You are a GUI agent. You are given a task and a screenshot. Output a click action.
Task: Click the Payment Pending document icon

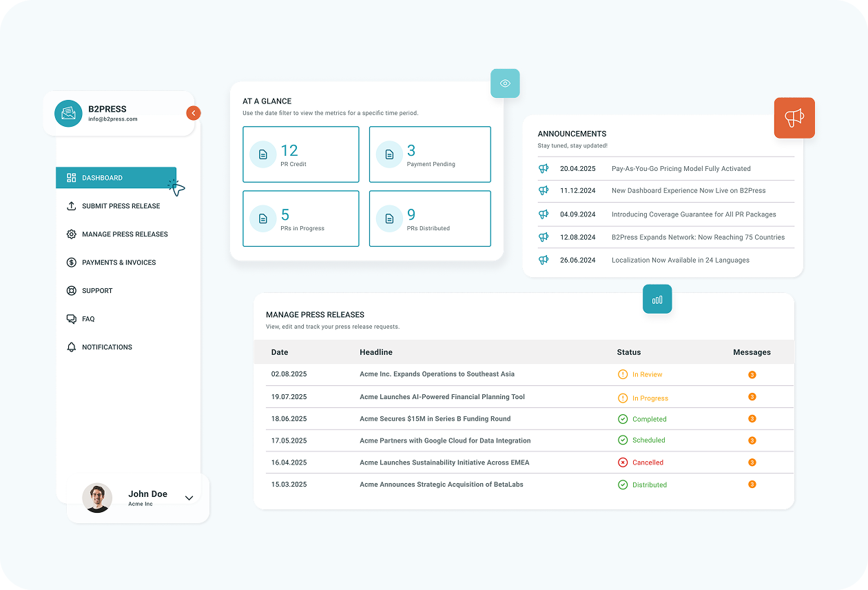389,154
